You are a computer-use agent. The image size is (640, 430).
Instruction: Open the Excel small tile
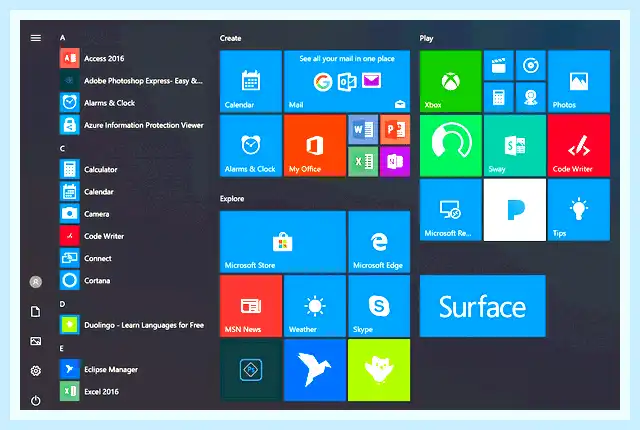(x=363, y=162)
